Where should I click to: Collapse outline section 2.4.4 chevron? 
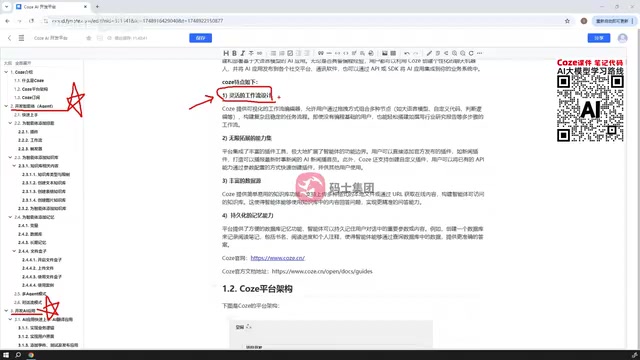click(14, 251)
